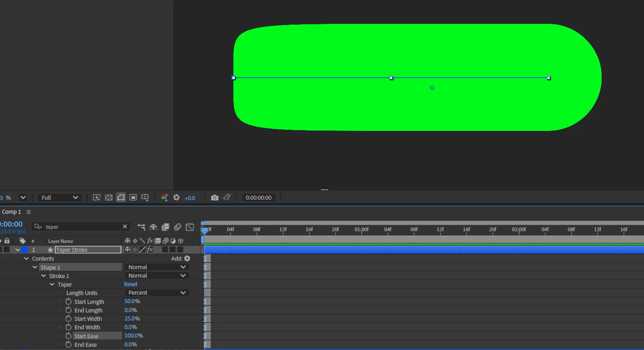
Task: Toggle Fast Previews icon in viewer footer
Action: (96, 198)
